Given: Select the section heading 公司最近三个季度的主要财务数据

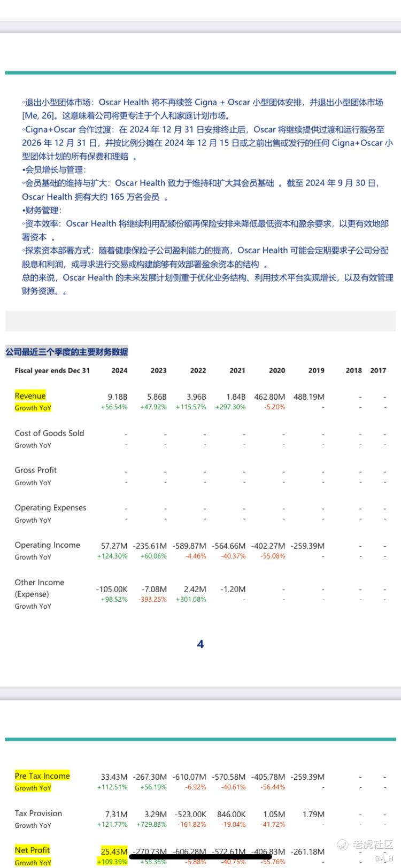Looking at the screenshot, I should (67, 352).
